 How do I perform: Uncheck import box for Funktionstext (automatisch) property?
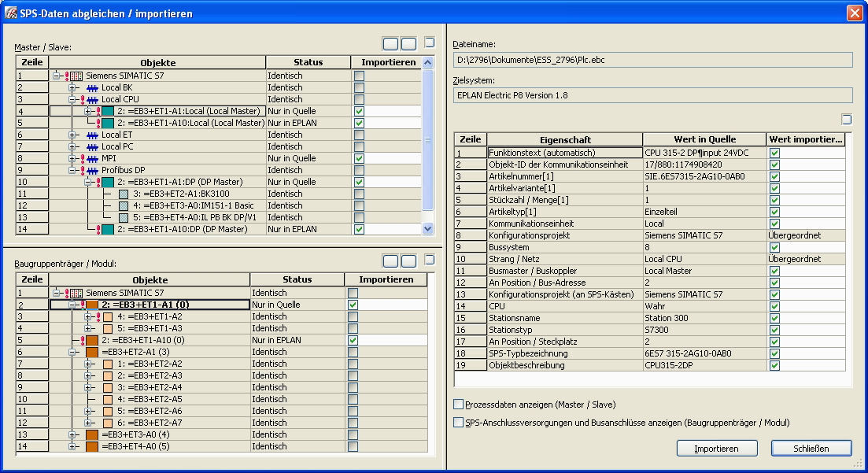tap(775, 153)
